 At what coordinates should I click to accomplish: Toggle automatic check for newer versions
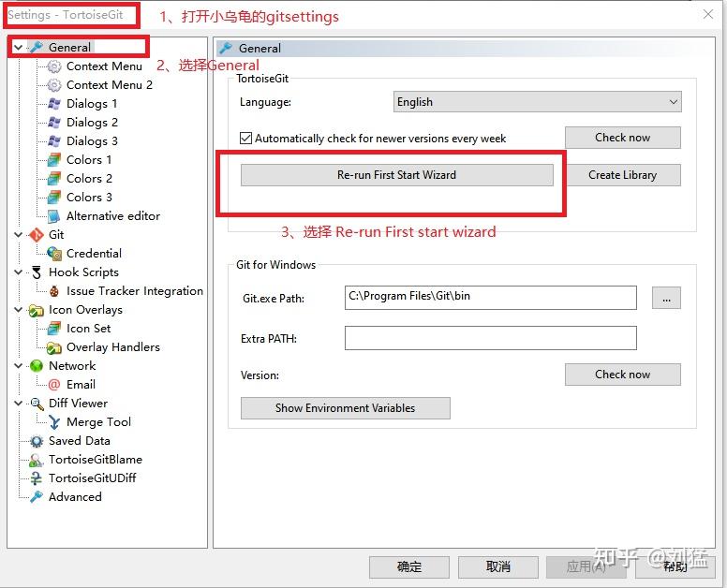point(245,138)
